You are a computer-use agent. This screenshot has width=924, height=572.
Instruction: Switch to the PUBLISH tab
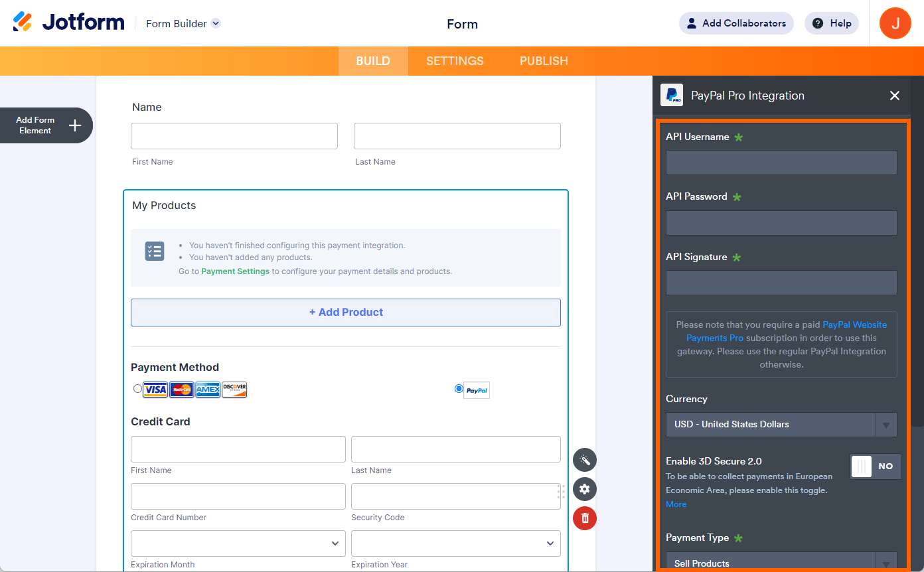[544, 61]
